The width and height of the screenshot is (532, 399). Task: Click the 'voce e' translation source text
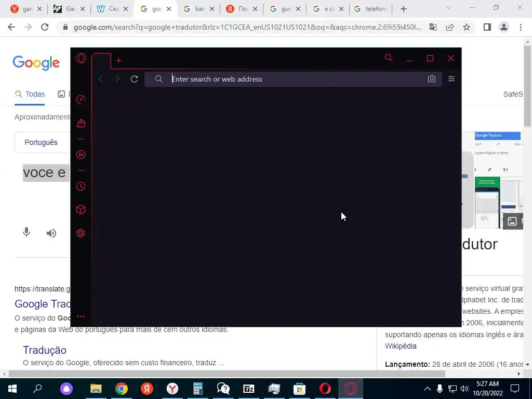coord(45,172)
